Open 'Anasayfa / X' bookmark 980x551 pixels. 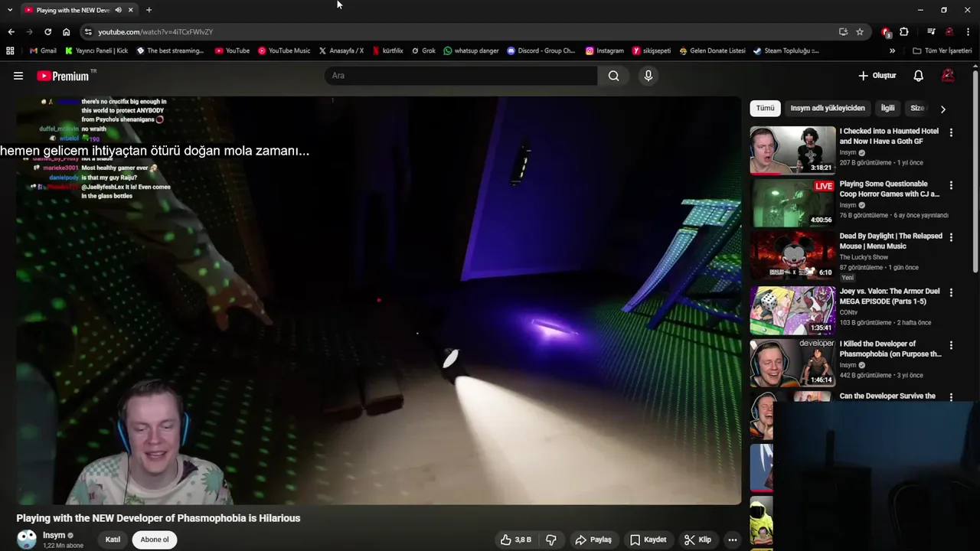coord(341,51)
